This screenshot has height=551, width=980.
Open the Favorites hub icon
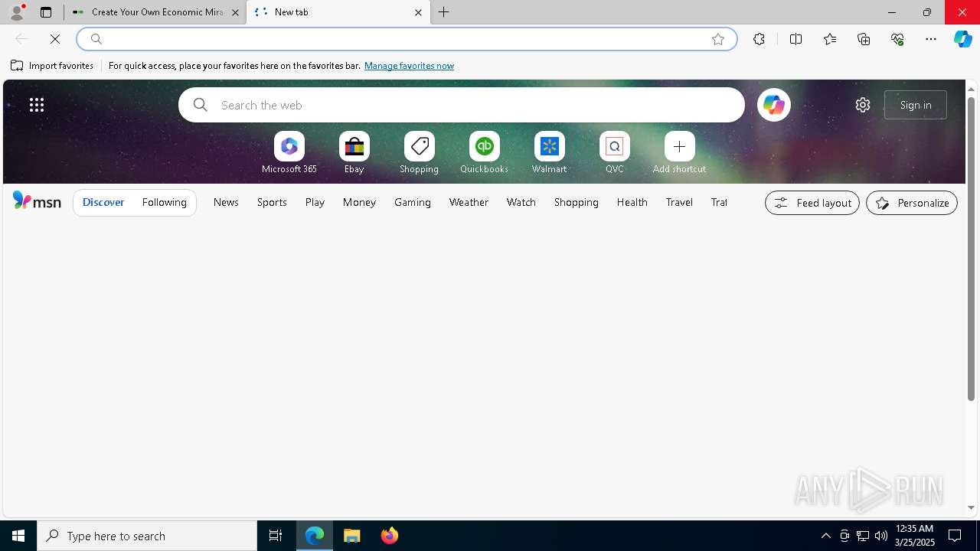click(830, 39)
